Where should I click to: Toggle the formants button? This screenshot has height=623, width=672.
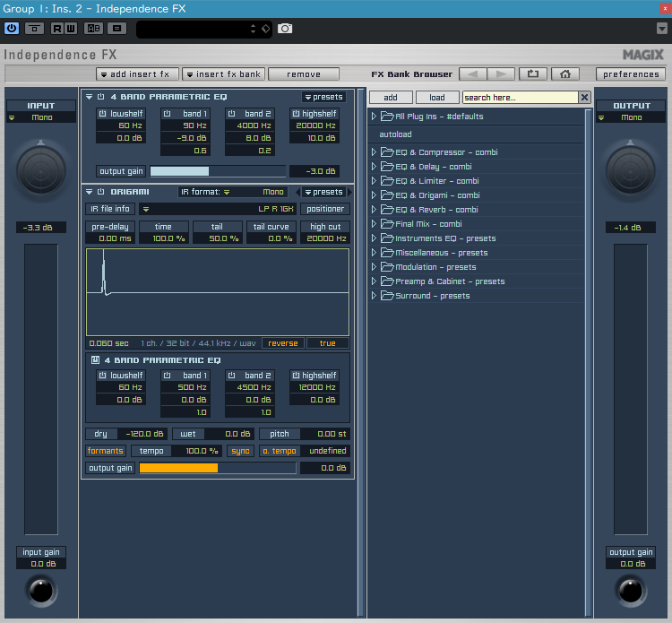(x=106, y=451)
